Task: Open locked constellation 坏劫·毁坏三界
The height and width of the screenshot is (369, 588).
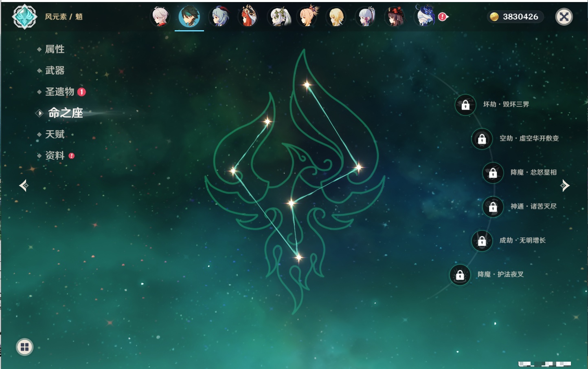Action: [465, 105]
